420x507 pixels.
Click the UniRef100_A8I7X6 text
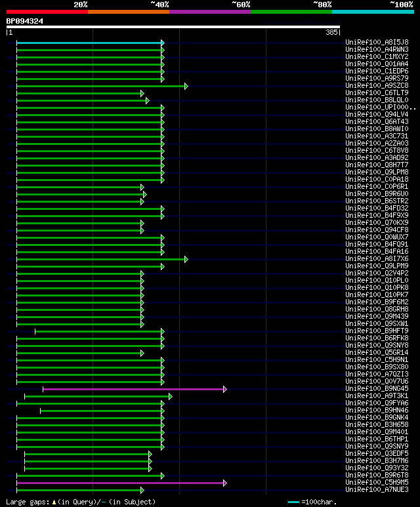tap(377, 258)
